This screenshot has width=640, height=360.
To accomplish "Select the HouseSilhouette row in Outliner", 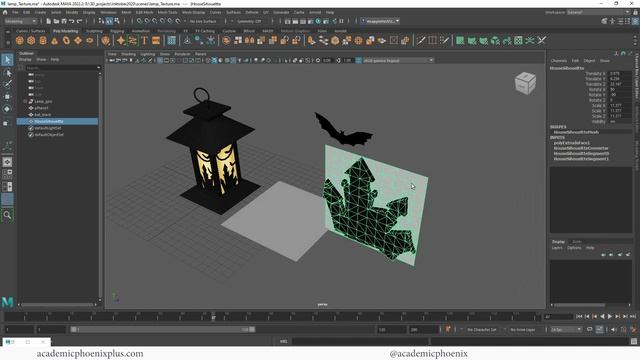I will [57, 121].
